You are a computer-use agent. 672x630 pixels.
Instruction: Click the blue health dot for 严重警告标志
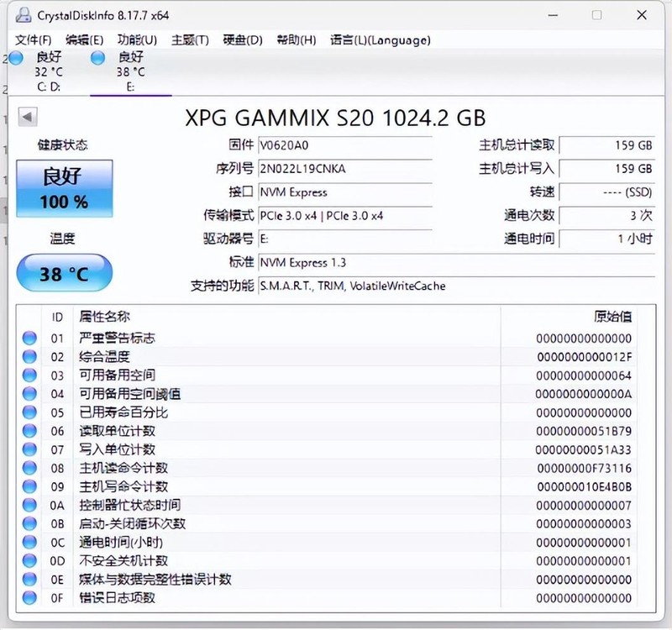pos(29,338)
